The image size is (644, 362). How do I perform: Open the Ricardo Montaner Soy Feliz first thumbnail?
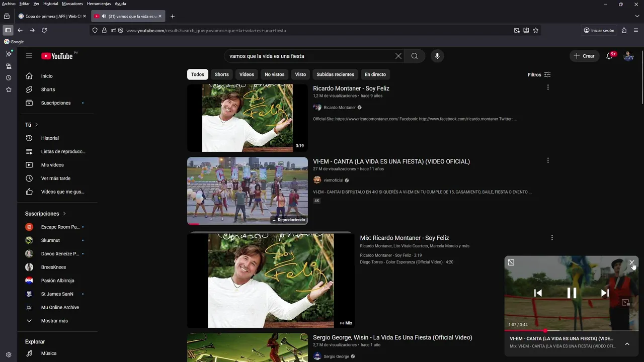pyautogui.click(x=247, y=118)
